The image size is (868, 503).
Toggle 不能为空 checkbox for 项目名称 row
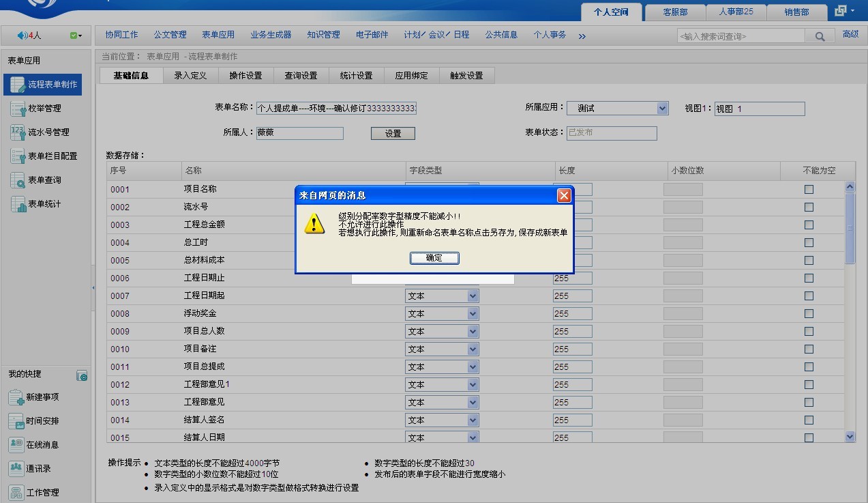[809, 190]
